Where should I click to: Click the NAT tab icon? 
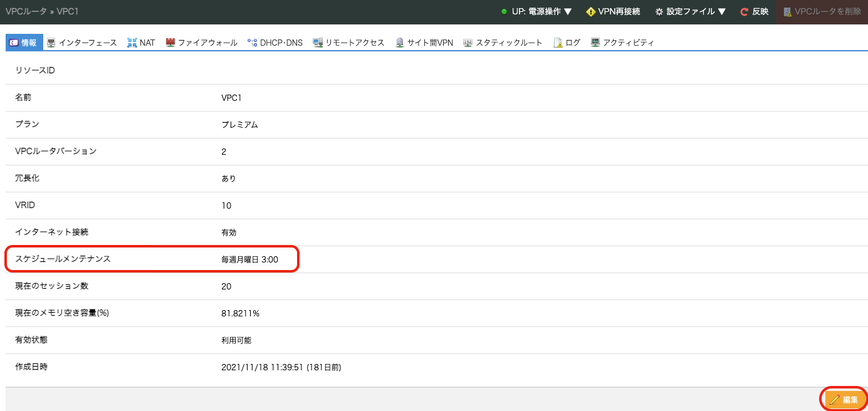[x=132, y=43]
